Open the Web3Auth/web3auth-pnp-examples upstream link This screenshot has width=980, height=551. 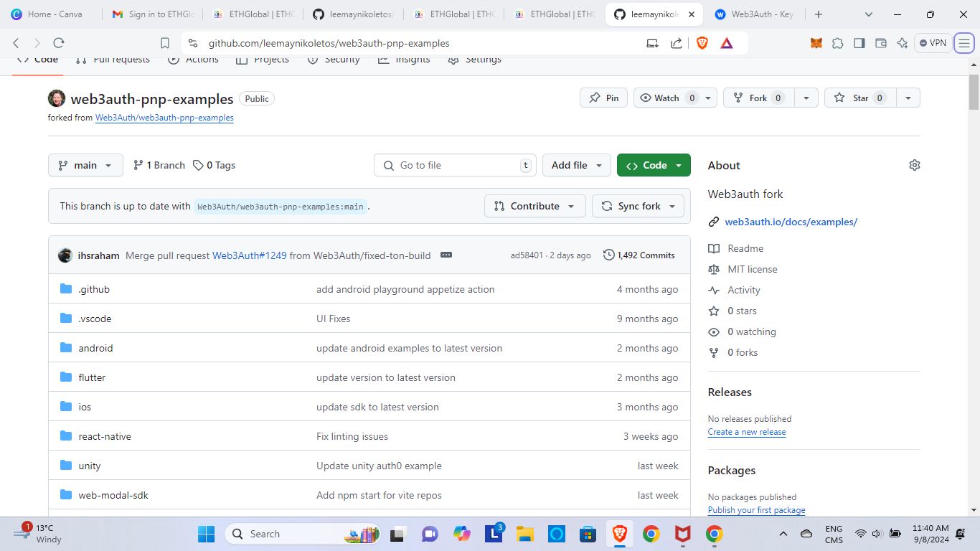164,118
